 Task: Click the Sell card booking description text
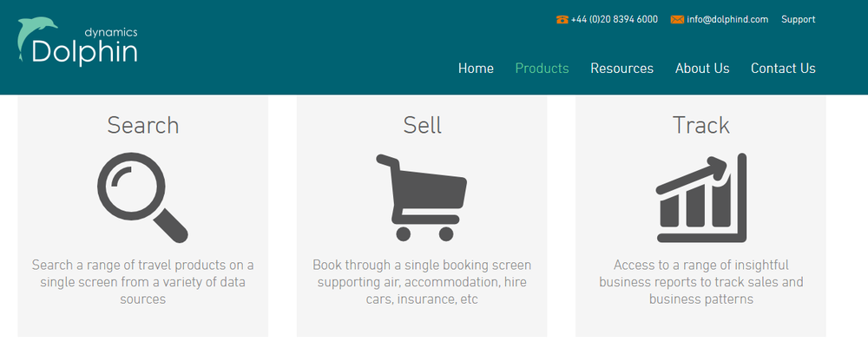pos(422,282)
